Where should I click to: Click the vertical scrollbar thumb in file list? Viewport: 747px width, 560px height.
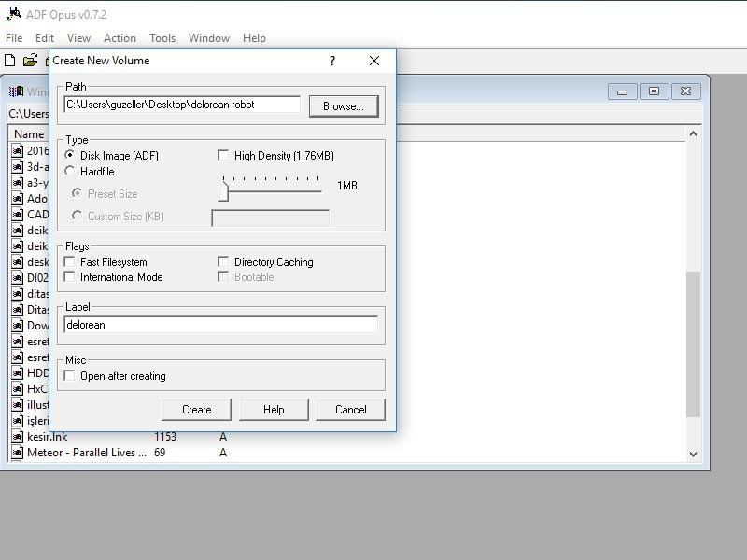coord(693,343)
